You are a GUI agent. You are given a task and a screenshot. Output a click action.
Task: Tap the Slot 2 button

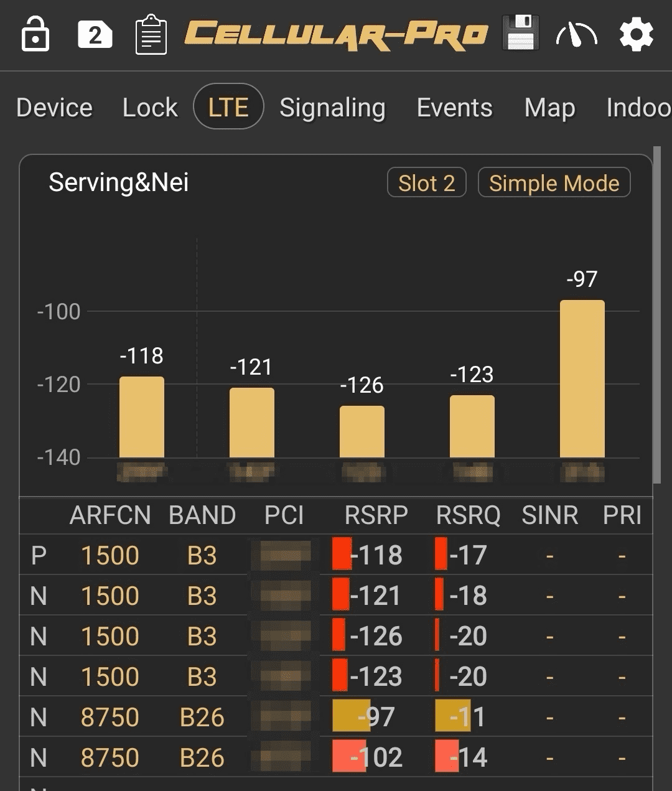click(427, 183)
